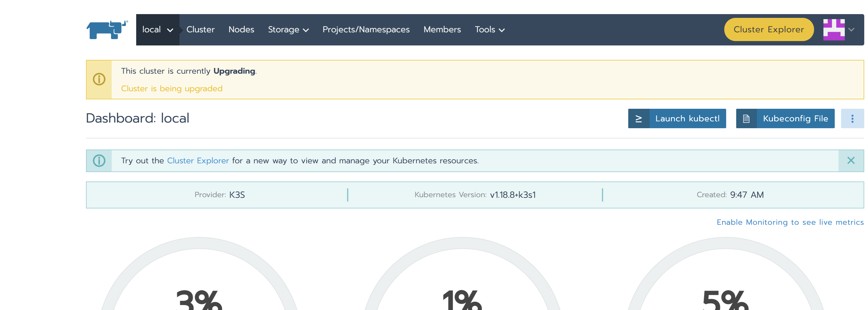Expand the Tools dropdown menu
This screenshot has height=310, width=868.
pyautogui.click(x=489, y=29)
